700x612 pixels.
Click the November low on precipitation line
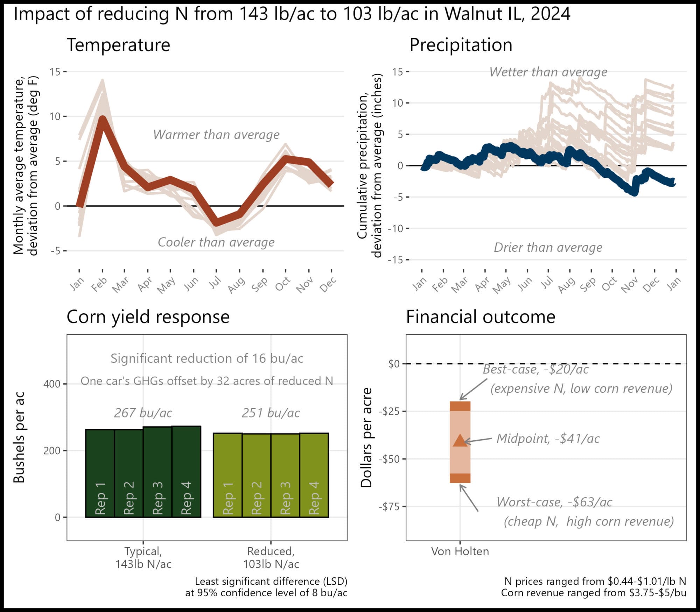[x=633, y=192]
